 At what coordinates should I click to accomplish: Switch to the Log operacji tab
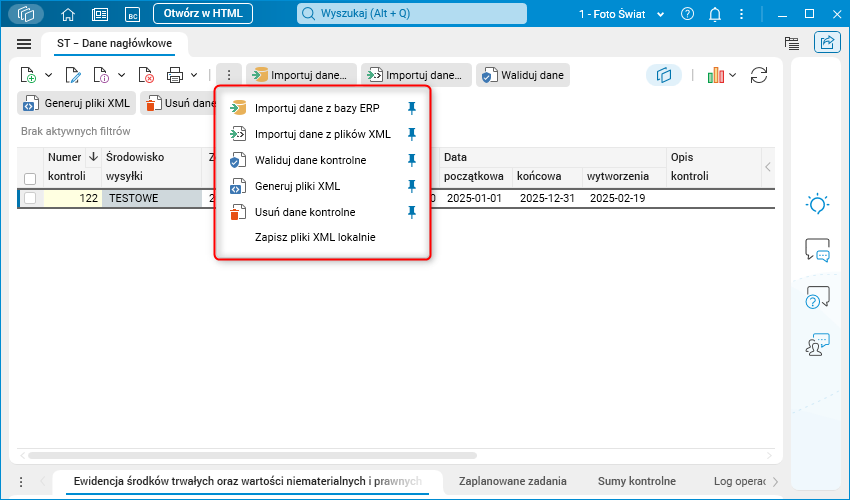(x=740, y=482)
